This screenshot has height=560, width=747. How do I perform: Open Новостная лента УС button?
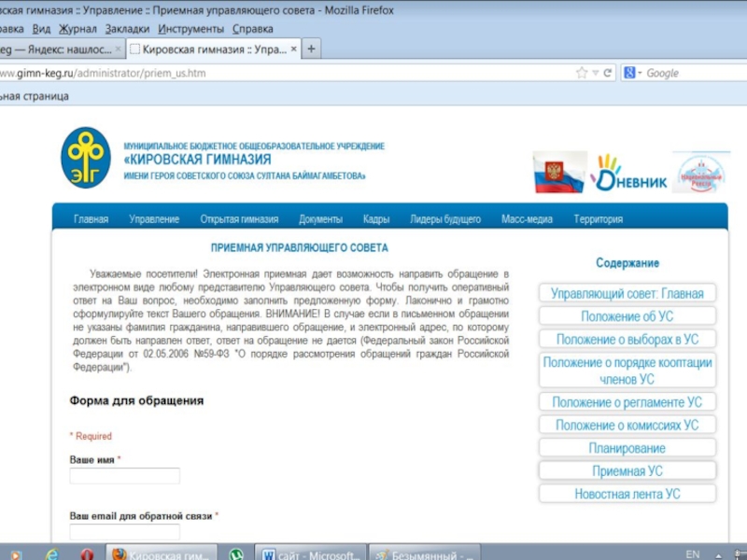click(627, 494)
